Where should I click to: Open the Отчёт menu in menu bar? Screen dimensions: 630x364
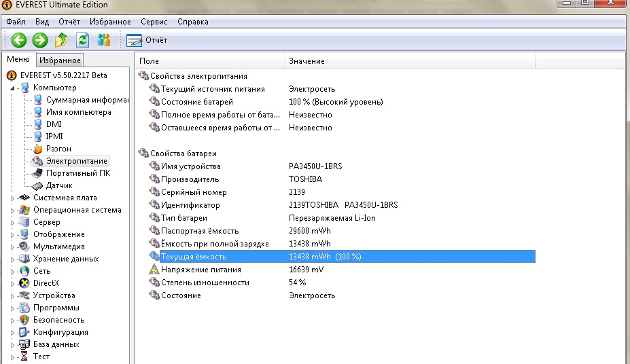[69, 22]
